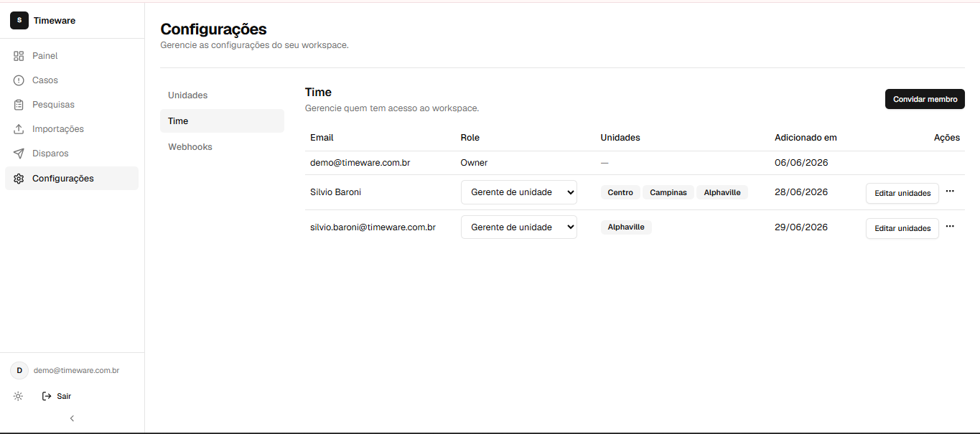Click the Sair logout button

(x=57, y=396)
